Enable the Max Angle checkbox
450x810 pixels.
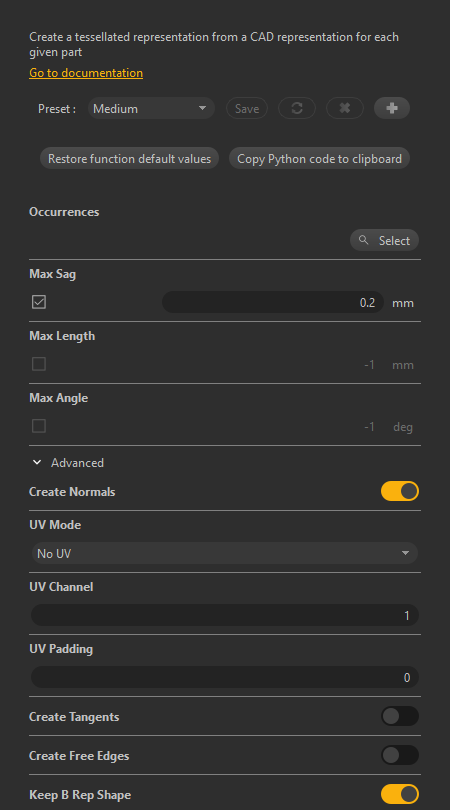39,426
